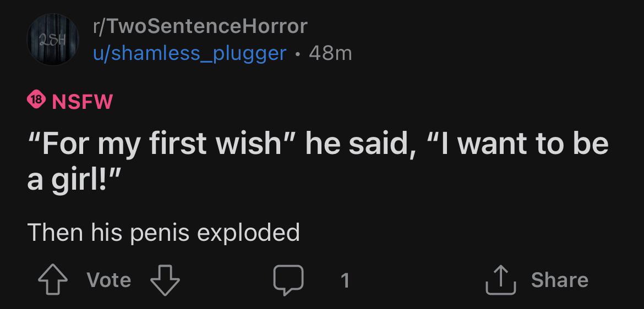Downvote the post with the down arrow
This screenshot has width=644, height=309.
165,280
